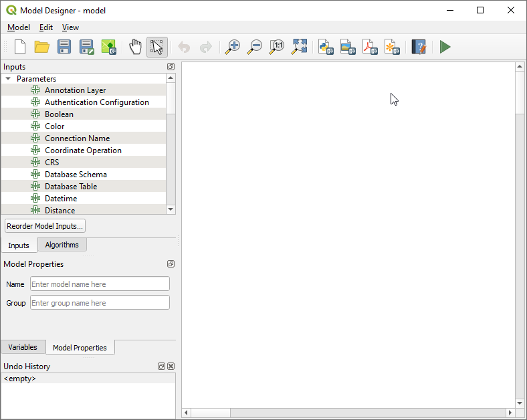The height and width of the screenshot is (420, 527).
Task: Save the model using the floppy disk icon
Action: (x=64, y=47)
